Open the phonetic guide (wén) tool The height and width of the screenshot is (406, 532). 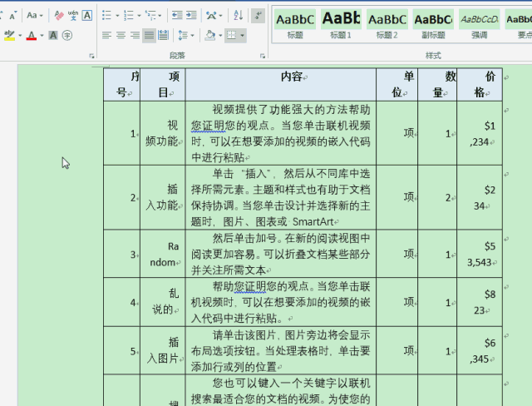(x=73, y=15)
